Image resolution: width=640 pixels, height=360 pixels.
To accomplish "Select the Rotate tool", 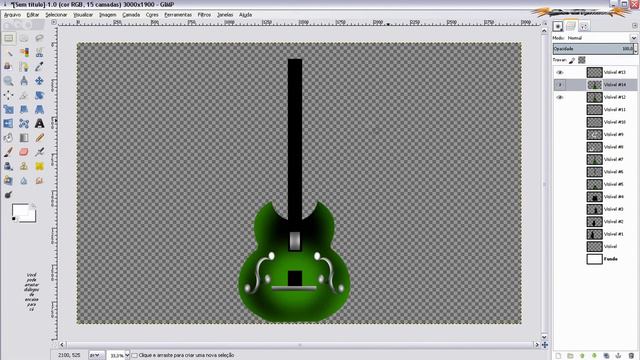I will [39, 95].
